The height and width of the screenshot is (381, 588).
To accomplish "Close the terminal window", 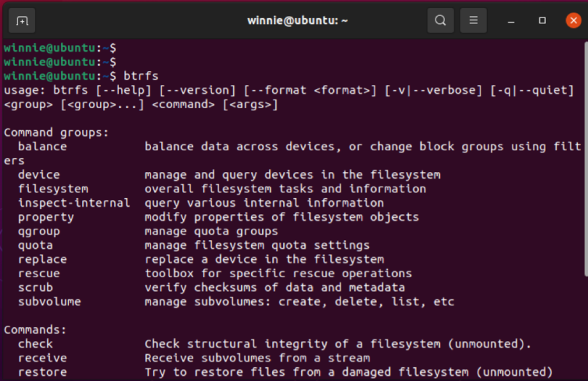I will (573, 20).
